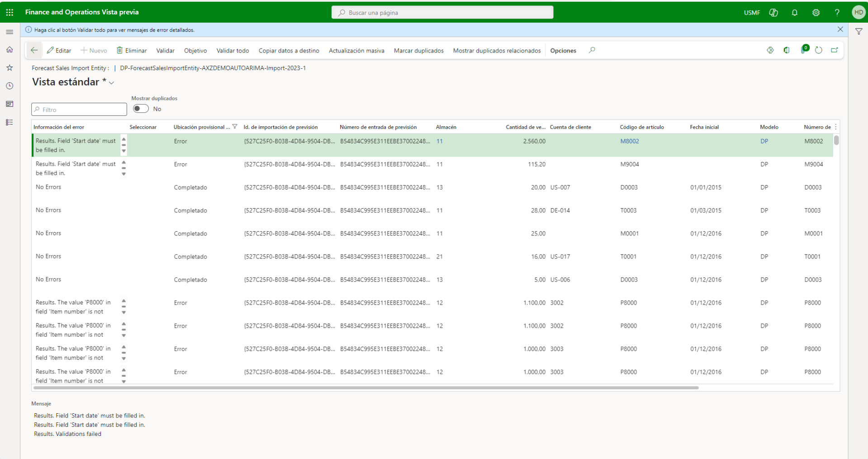Image resolution: width=868 pixels, height=459 pixels.
Task: Open the M8002 item code link
Action: [x=629, y=141]
